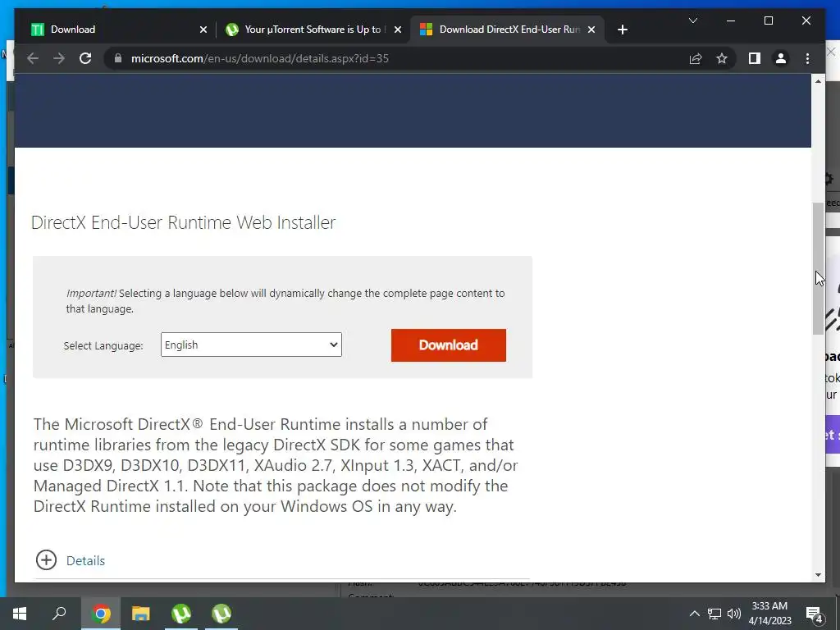Click the Chrome taskbar icon

click(x=101, y=614)
